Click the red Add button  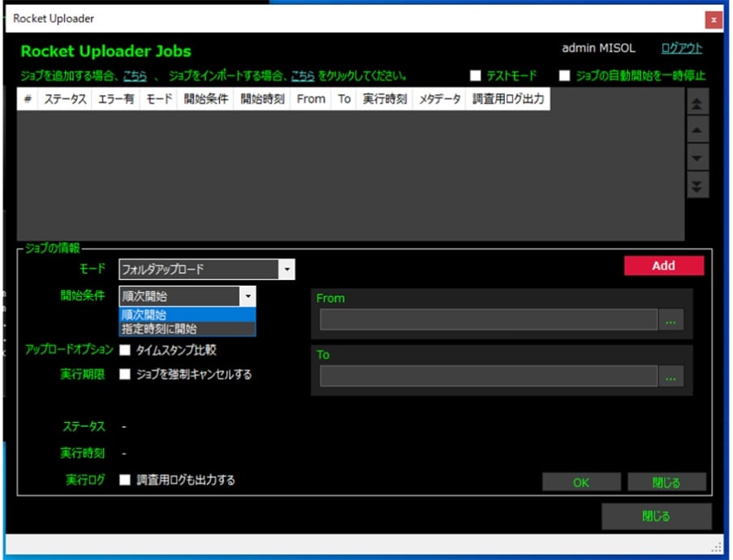(664, 265)
